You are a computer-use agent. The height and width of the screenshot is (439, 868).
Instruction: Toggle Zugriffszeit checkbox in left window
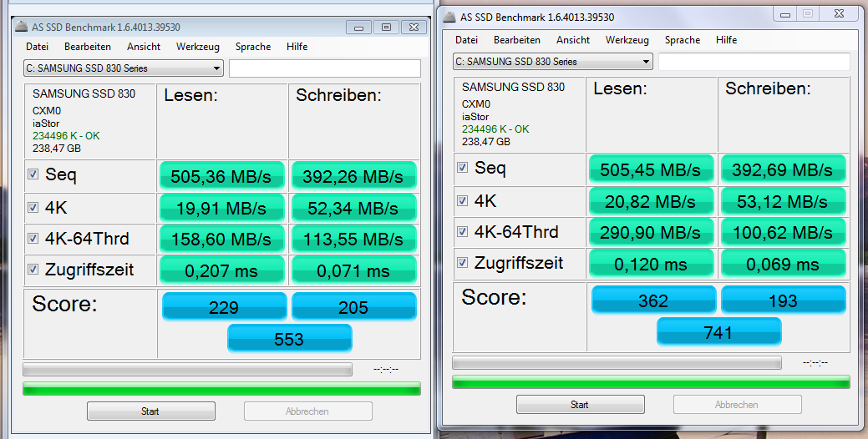(x=33, y=270)
